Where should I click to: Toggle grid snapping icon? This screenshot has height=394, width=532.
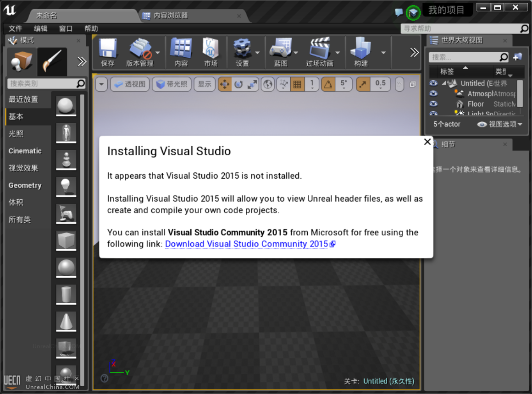coord(297,84)
